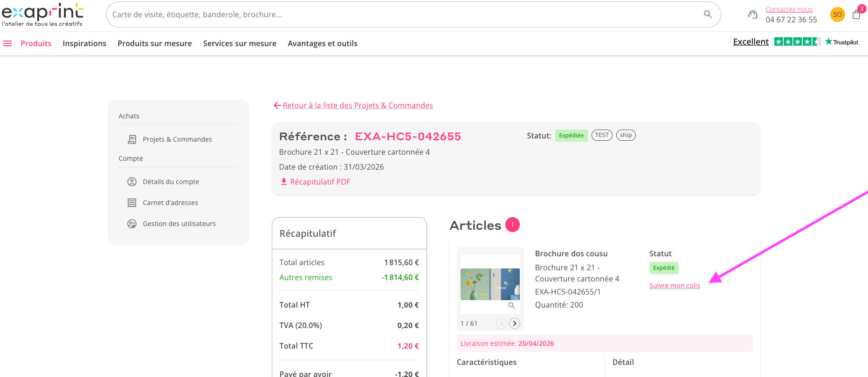Click the search magnifier icon
The height and width of the screenshot is (377, 868).
click(x=708, y=14)
